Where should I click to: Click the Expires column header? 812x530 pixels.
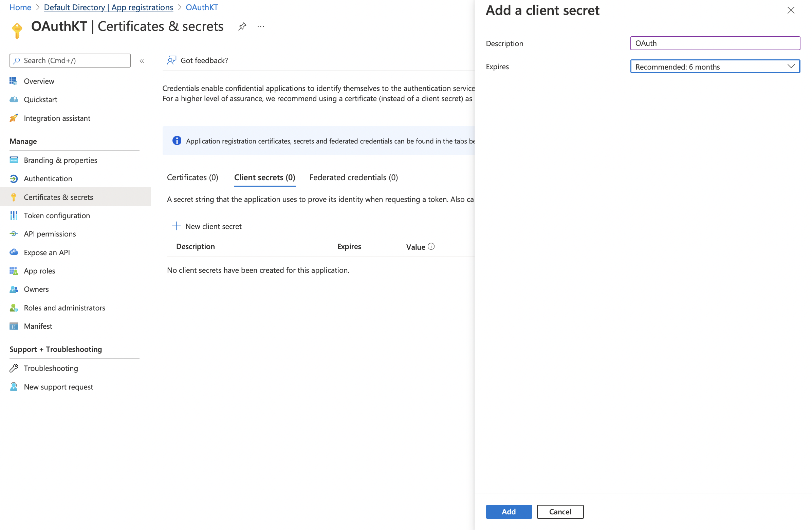(349, 246)
